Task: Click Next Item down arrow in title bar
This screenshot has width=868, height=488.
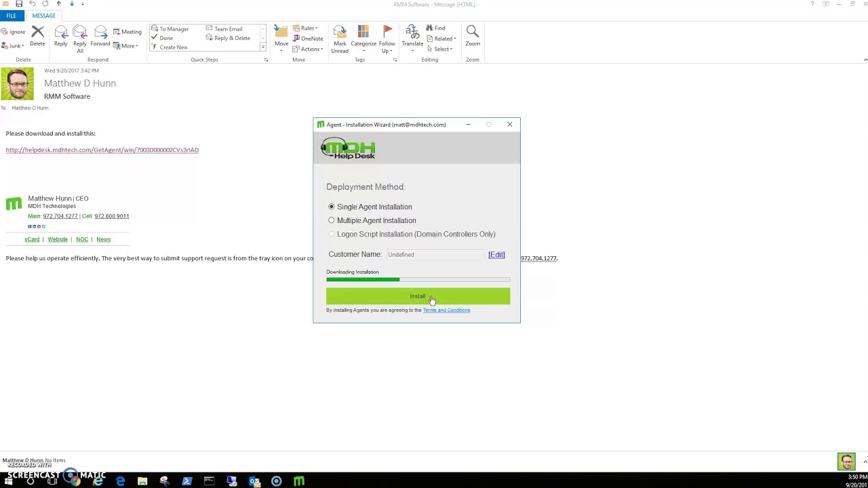Action: tap(71, 4)
